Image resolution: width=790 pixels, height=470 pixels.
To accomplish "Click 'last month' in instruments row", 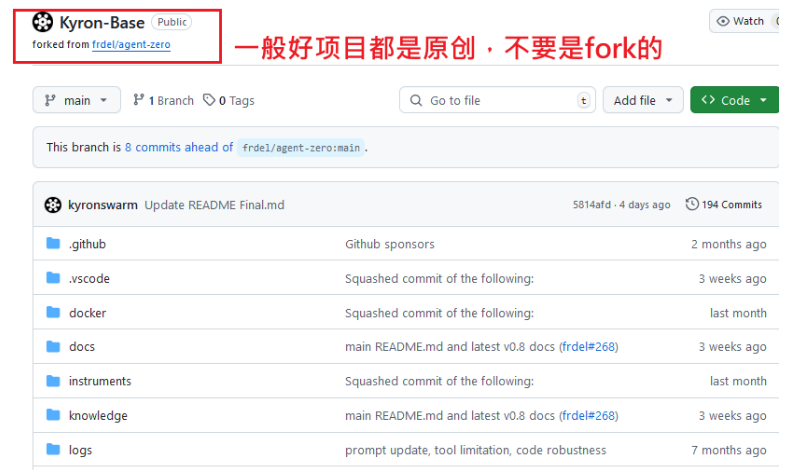I will click(x=738, y=381).
